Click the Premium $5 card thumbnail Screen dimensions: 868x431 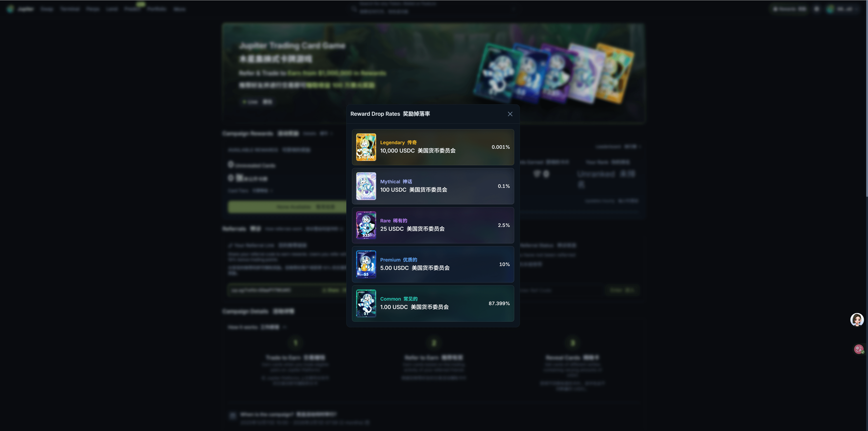coord(366,264)
